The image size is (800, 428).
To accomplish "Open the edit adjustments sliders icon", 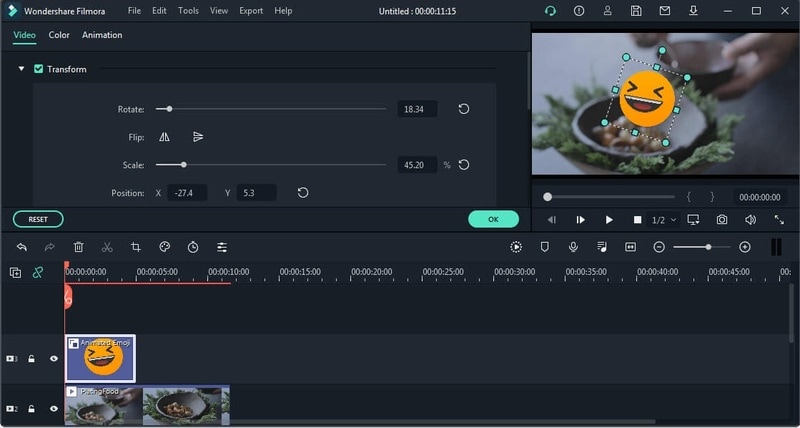I will (x=222, y=247).
